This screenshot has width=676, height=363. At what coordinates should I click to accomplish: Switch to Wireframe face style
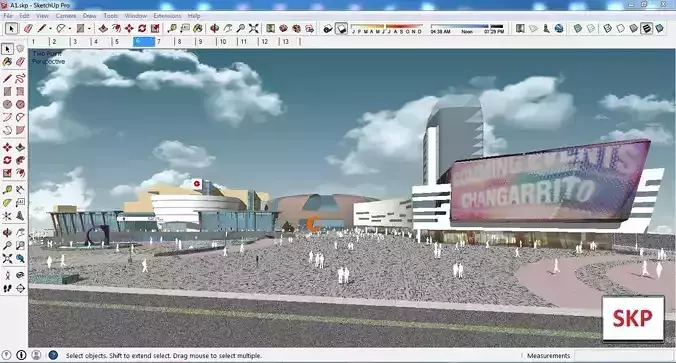607,28
